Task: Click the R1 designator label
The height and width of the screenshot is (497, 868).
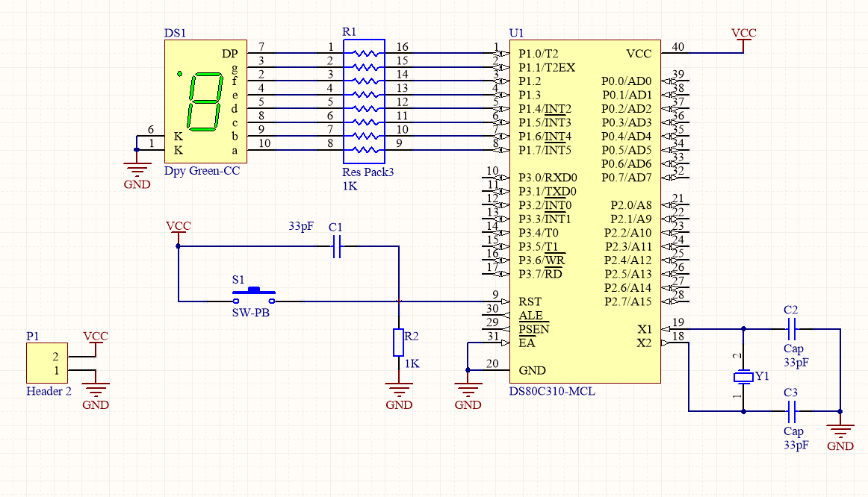Action: (x=350, y=32)
